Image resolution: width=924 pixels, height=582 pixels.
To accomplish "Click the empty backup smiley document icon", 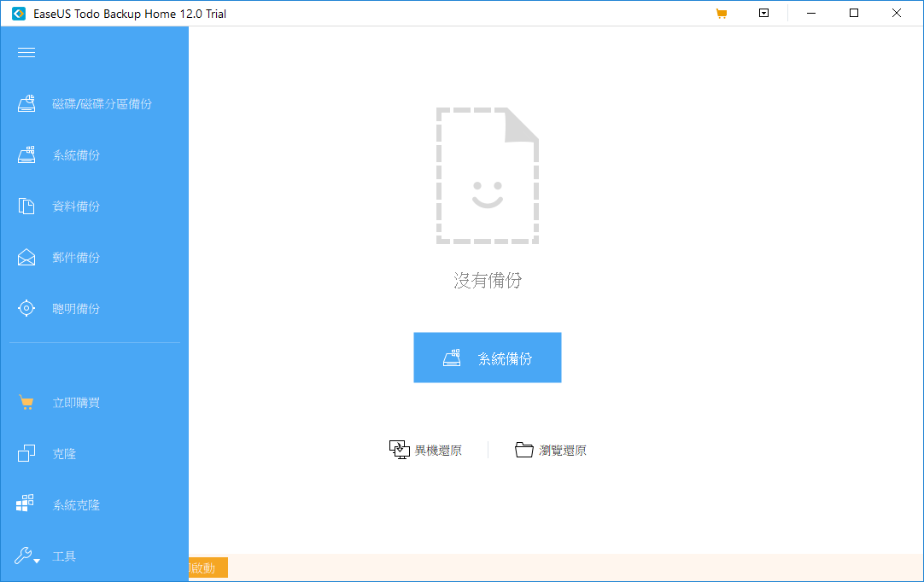I will pos(488,176).
